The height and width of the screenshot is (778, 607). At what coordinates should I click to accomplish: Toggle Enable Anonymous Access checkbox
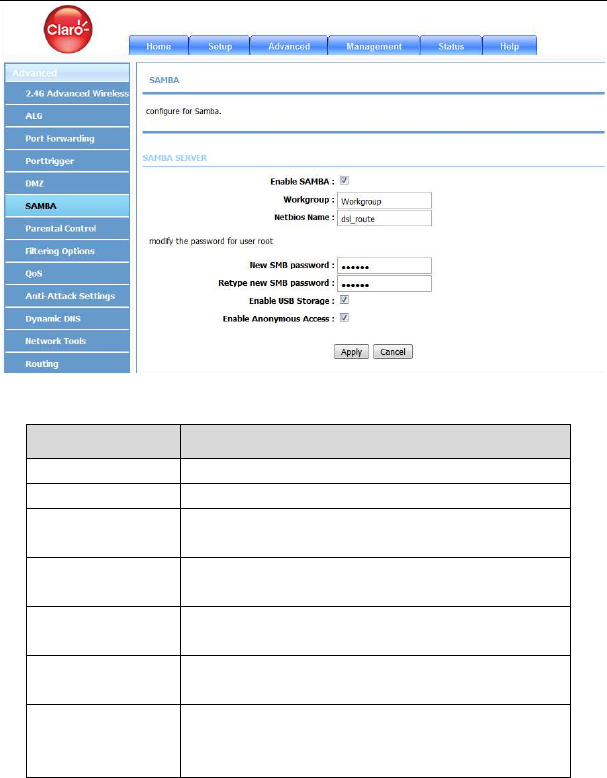344,318
